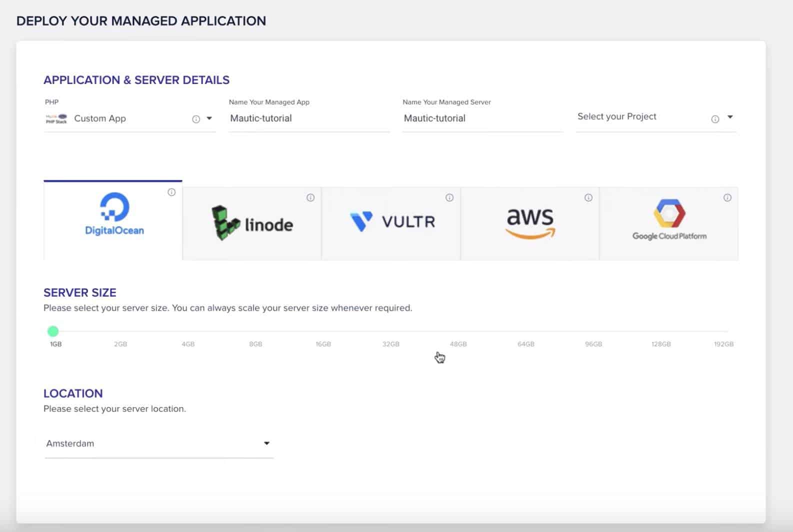
Task: Click the SERVER SIZE heading
Action: (x=80, y=292)
